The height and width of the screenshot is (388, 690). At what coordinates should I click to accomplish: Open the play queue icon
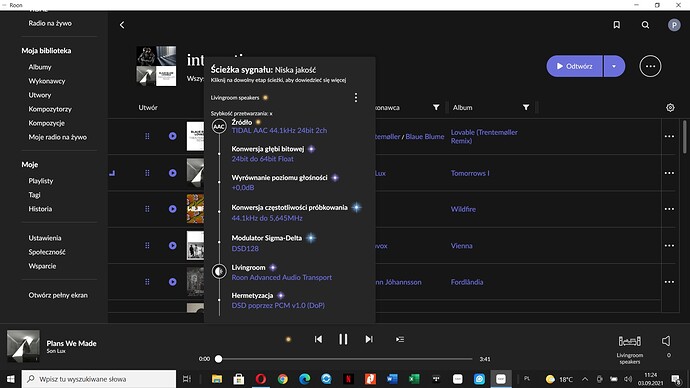click(x=400, y=339)
